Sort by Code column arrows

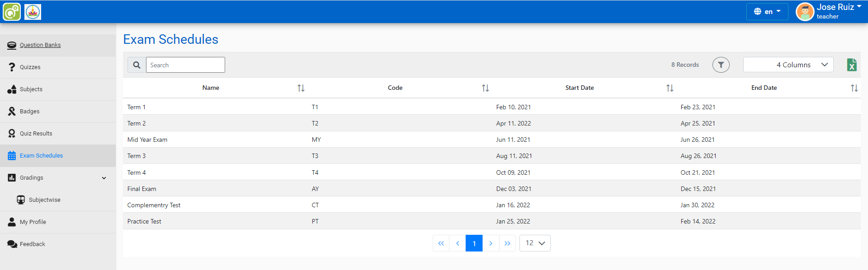click(485, 88)
